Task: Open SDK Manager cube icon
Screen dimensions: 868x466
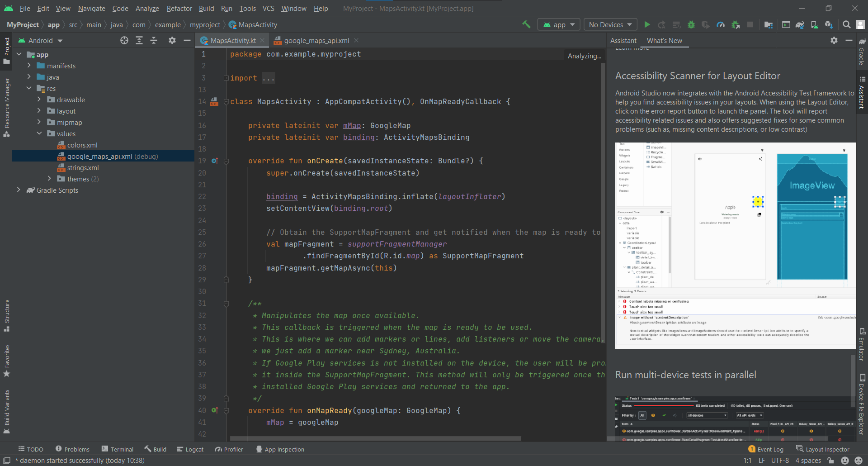Action: click(x=829, y=24)
